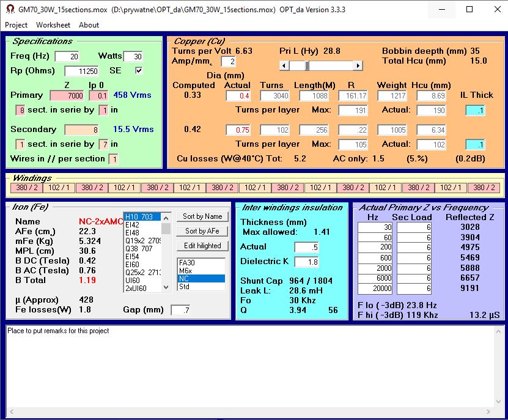Click the Freq (Hz) input field
508x420 pixels.
click(x=67, y=57)
